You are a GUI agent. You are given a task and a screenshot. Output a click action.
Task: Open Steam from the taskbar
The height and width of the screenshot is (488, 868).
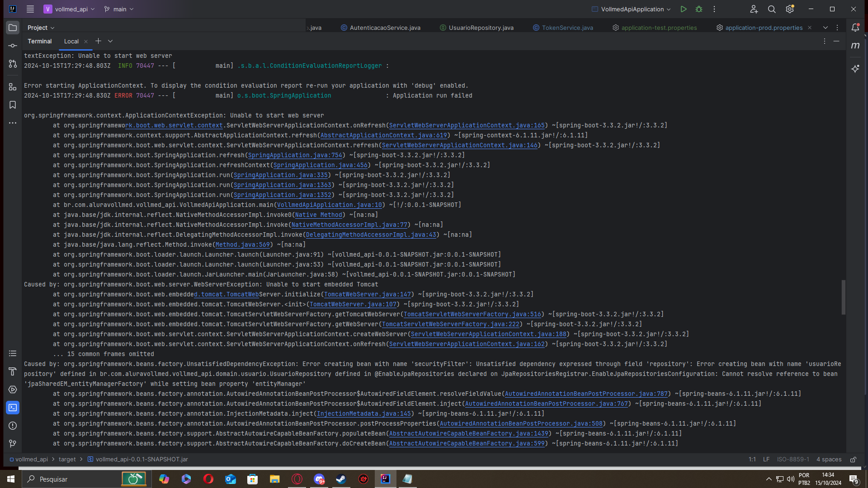(x=341, y=479)
